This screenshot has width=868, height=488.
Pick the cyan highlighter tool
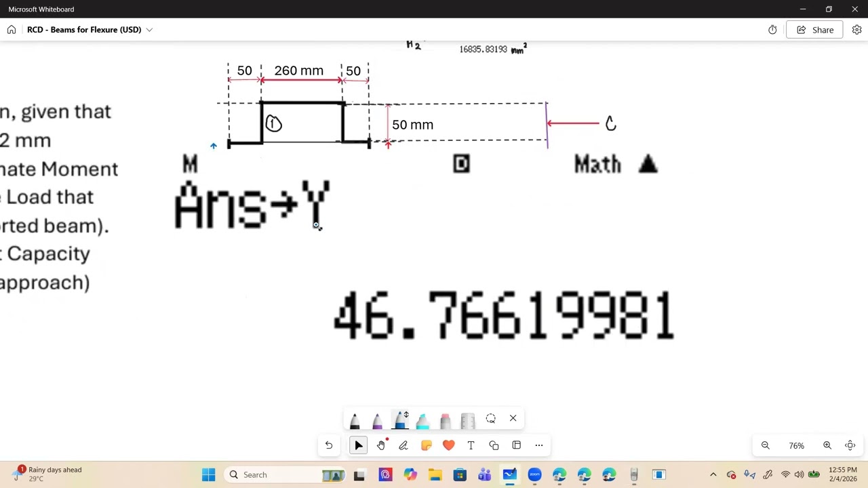[422, 421]
